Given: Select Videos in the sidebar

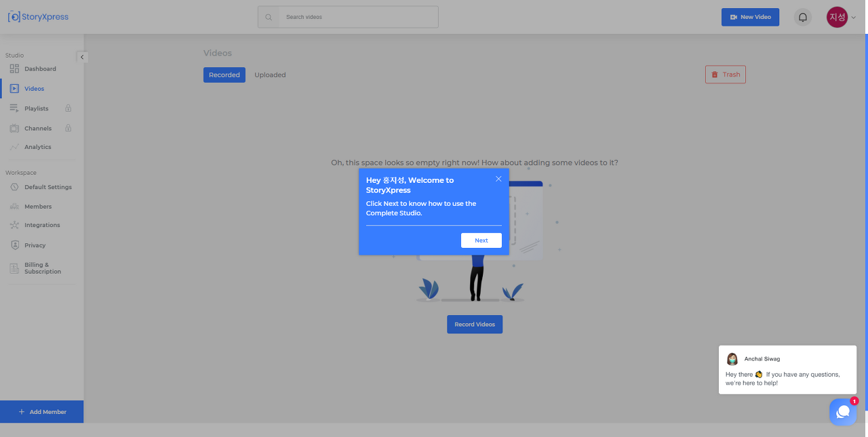Looking at the screenshot, I should 34,89.
